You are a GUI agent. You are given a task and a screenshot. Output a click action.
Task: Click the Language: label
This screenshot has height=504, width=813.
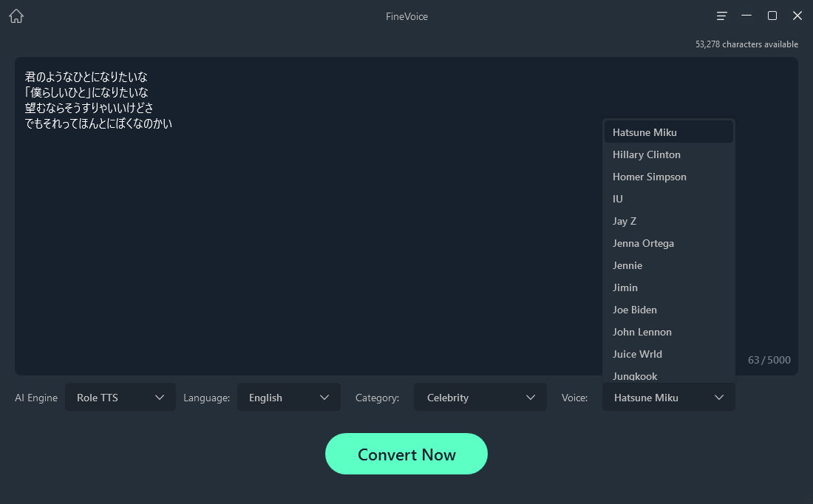click(x=206, y=398)
